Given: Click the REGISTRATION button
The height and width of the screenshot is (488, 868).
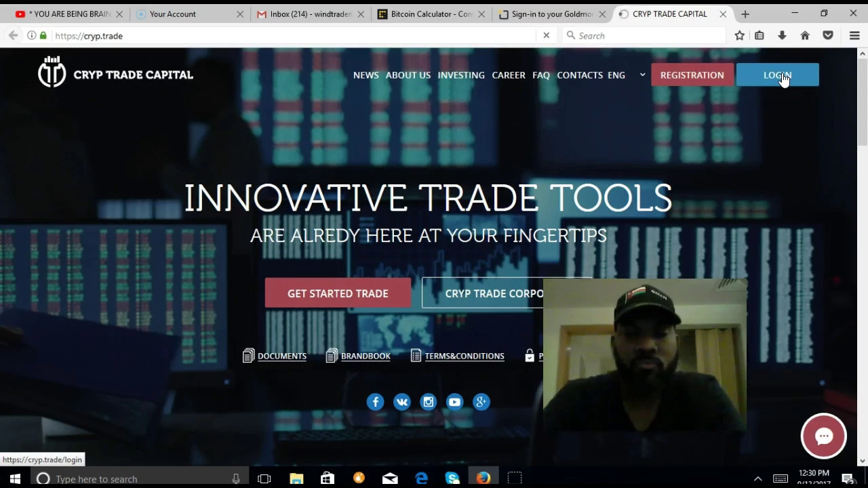Looking at the screenshot, I should [x=692, y=75].
